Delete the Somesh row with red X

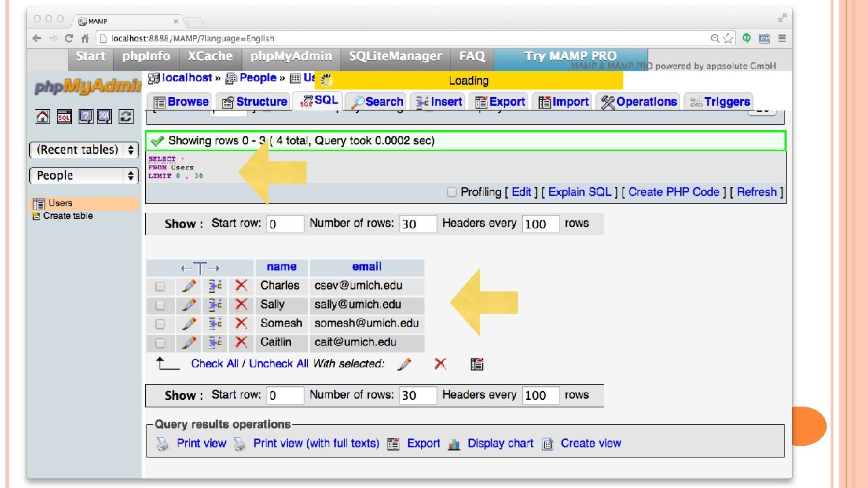241,323
